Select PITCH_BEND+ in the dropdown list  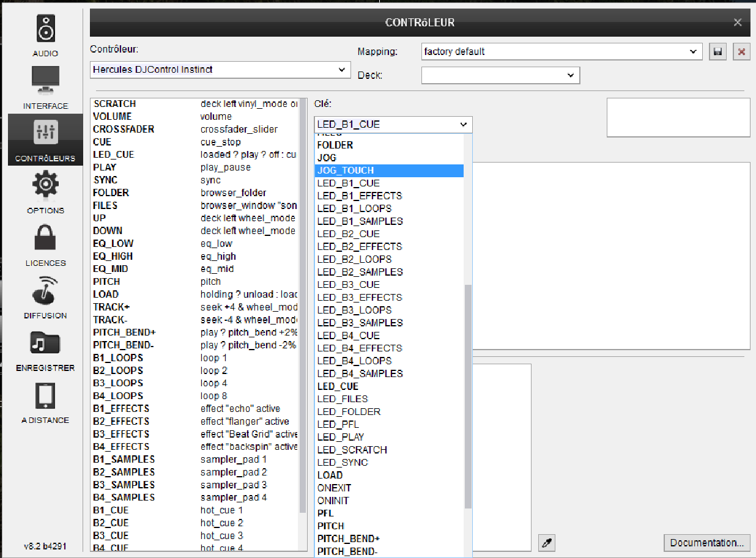(389, 538)
